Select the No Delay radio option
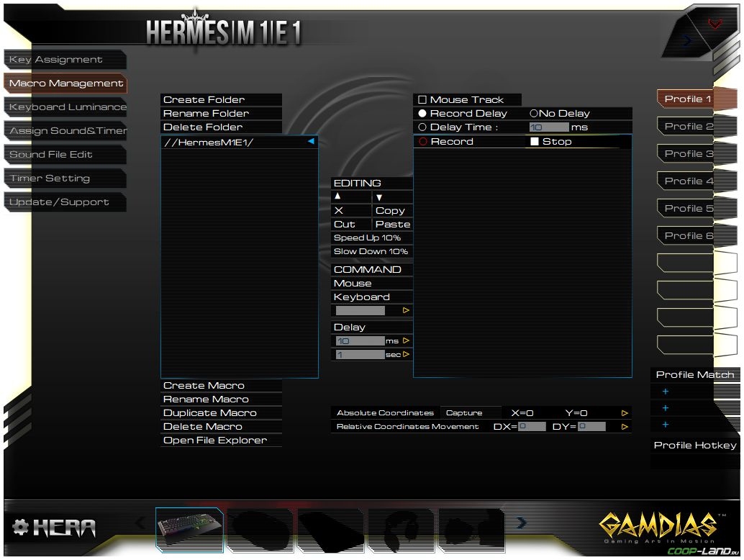 [x=534, y=114]
